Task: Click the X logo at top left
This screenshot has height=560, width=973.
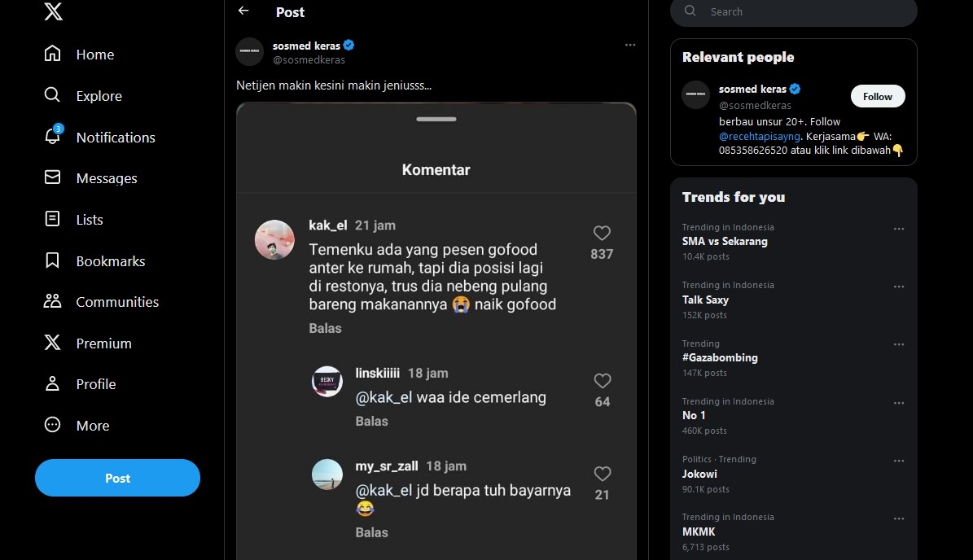Action: 52,11
